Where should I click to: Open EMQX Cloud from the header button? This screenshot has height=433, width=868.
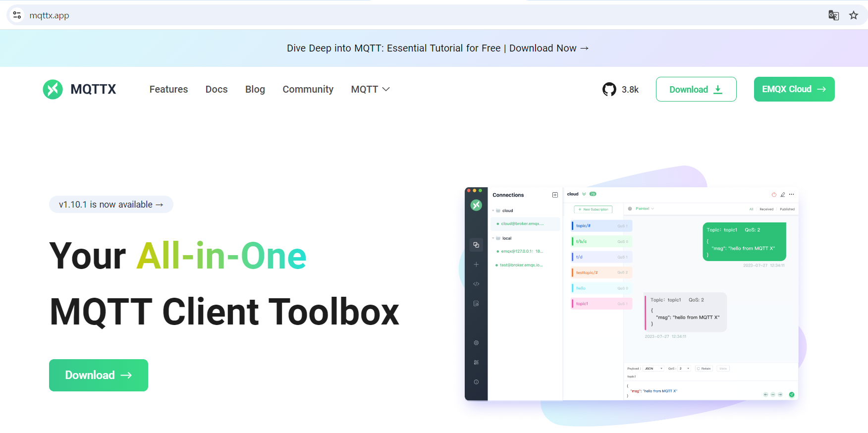[x=794, y=89]
